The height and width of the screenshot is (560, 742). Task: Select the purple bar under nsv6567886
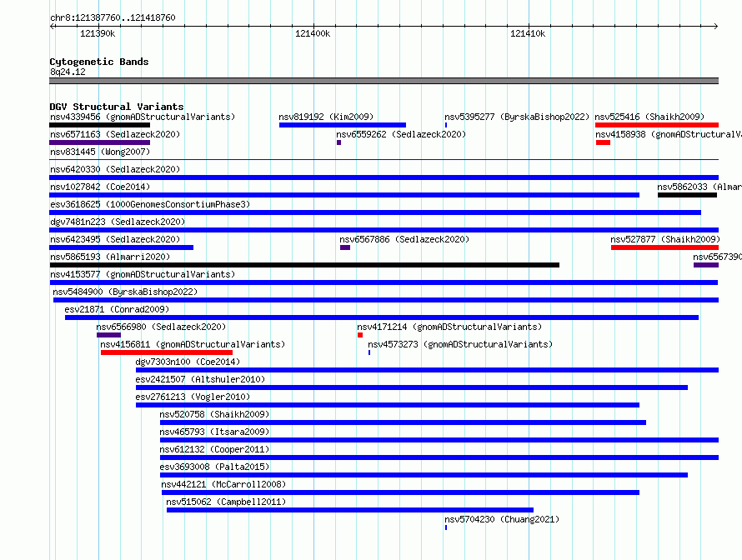tap(345, 247)
